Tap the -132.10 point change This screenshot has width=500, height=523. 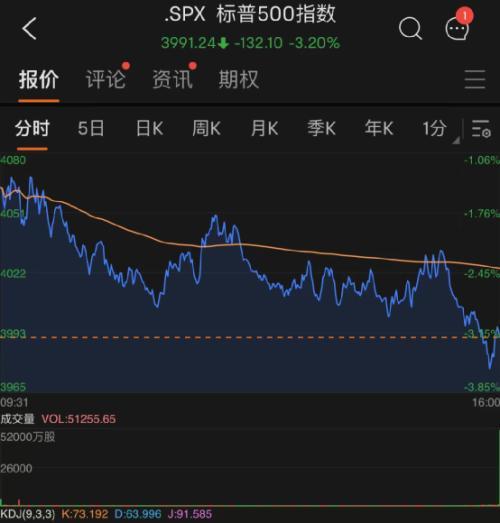click(259, 43)
